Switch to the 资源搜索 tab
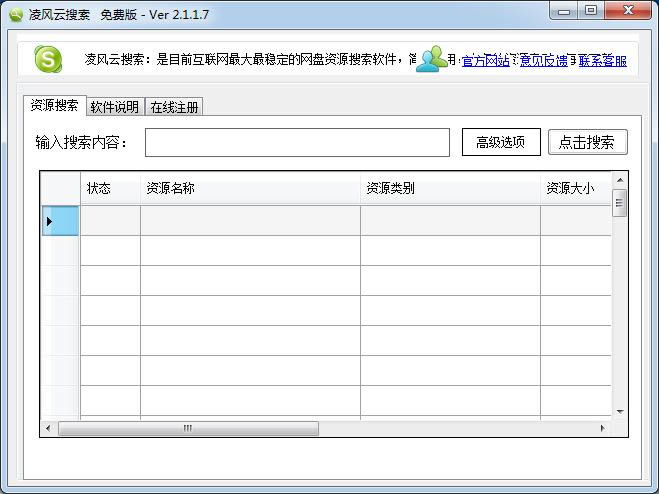Screen dimensions: 659x494 pos(55,105)
